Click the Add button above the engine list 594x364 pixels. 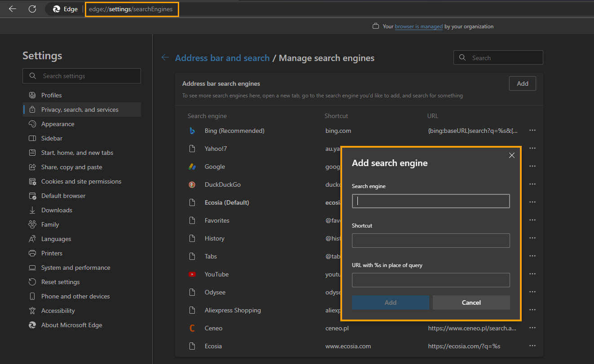[523, 83]
